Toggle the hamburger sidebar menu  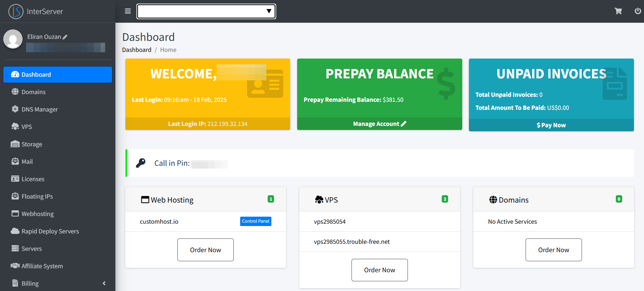click(128, 11)
